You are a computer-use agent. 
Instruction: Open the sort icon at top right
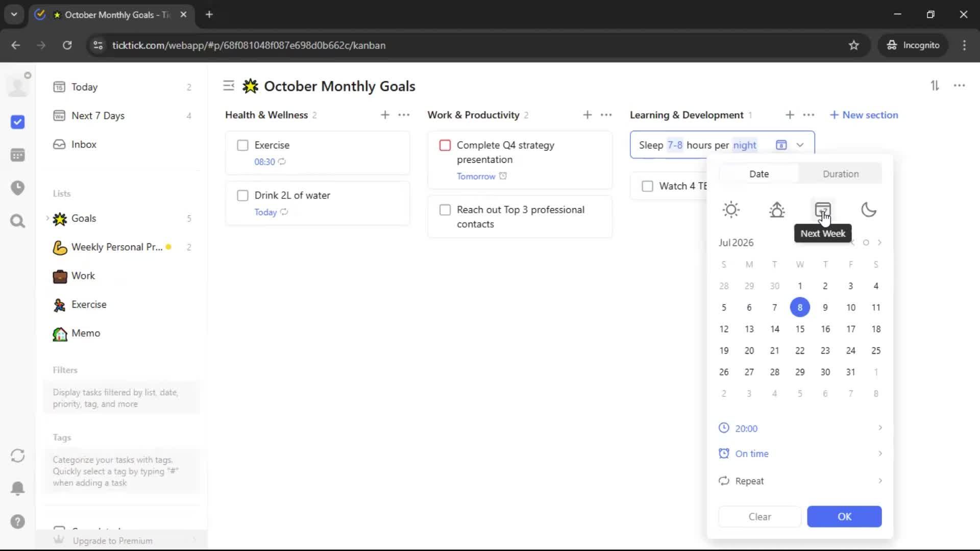(935, 86)
